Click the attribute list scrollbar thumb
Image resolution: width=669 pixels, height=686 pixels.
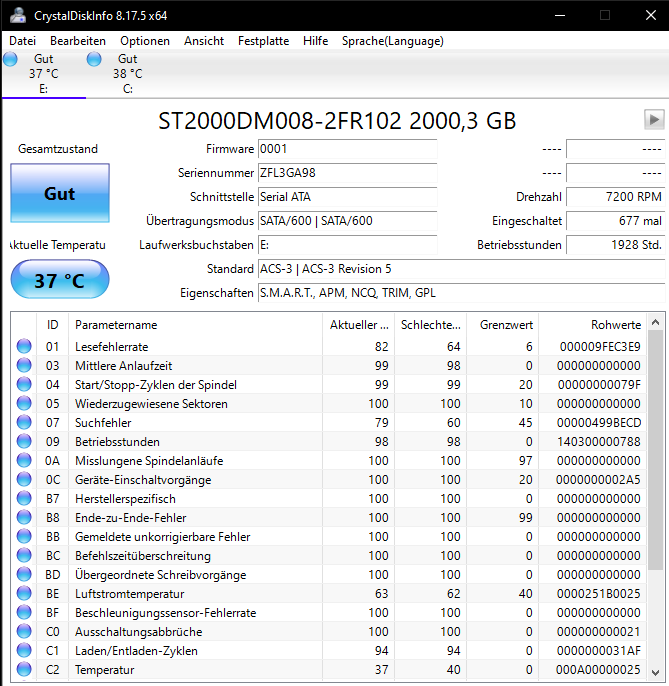(655, 450)
